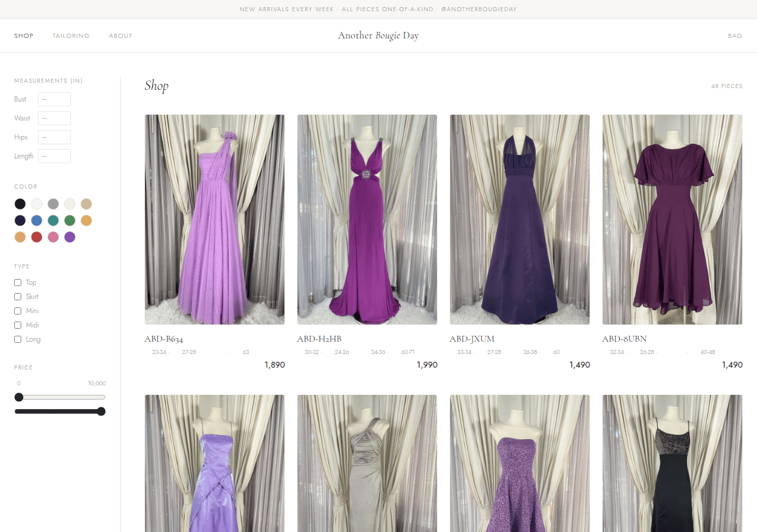The image size is (757, 532).
Task: Open the Tailoring page
Action: tap(71, 36)
